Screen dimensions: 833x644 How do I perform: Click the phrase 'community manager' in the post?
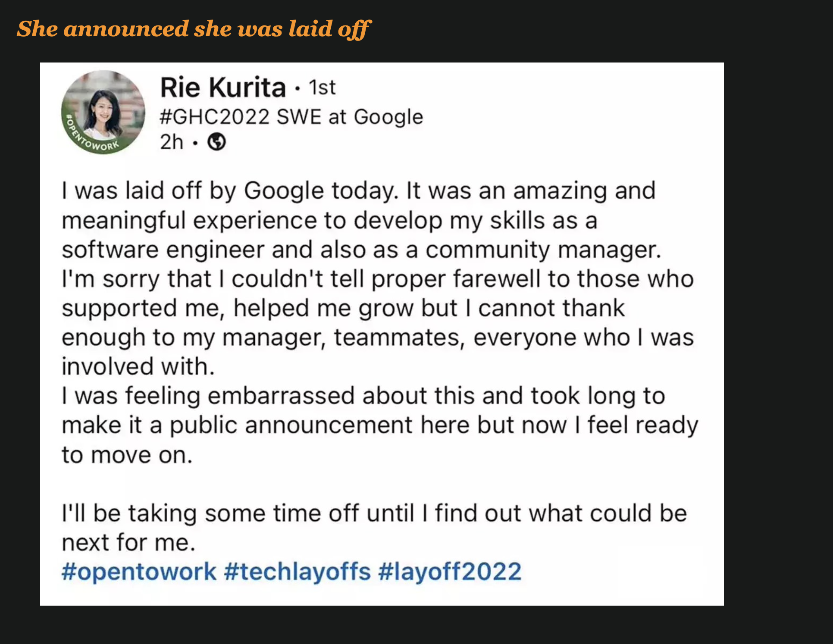[x=543, y=250]
